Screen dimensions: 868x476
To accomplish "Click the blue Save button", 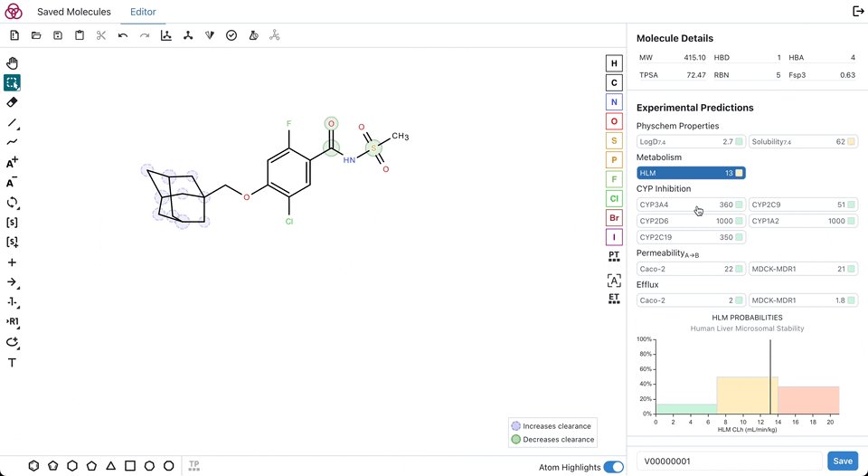I will [x=843, y=461].
